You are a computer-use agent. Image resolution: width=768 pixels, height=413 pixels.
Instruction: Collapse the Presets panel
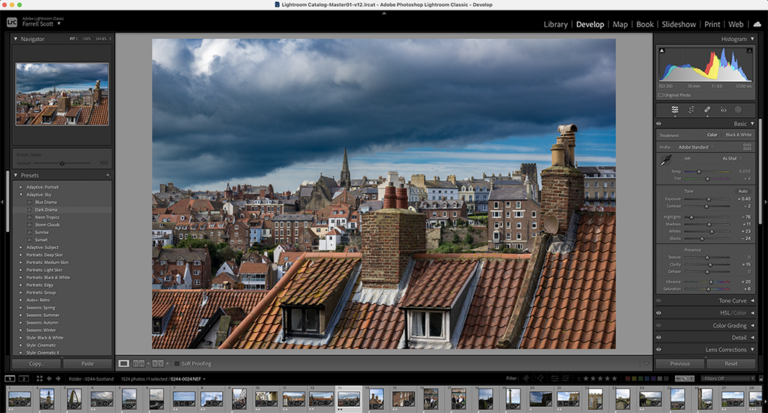(16, 175)
